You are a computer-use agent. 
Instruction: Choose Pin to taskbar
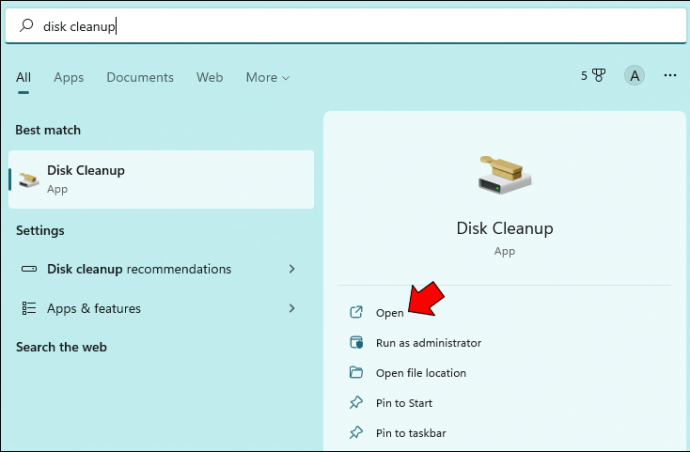click(x=410, y=433)
